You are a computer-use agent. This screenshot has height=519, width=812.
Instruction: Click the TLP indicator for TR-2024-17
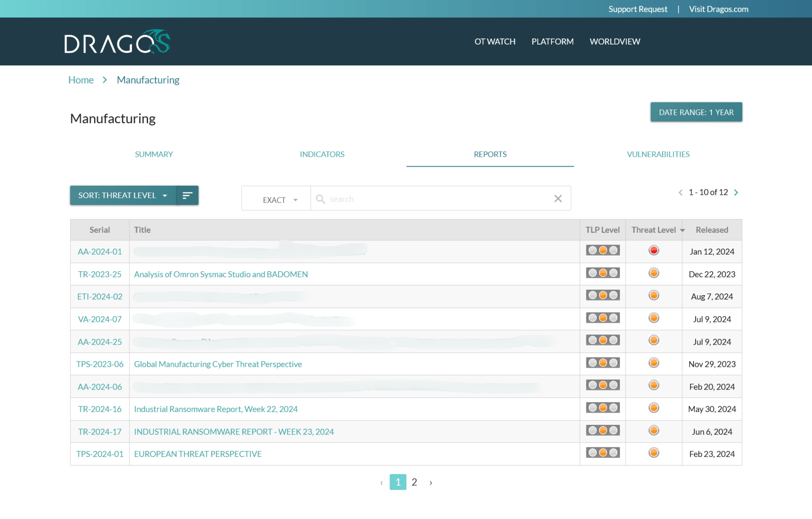tap(603, 431)
